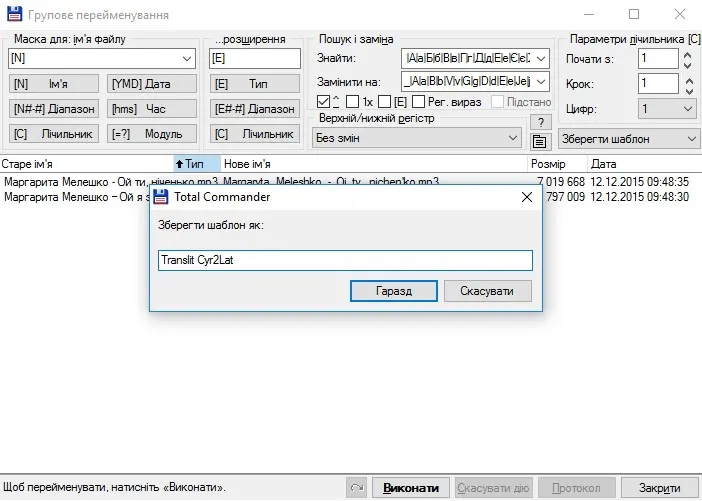Close the Total Commander save dialog
Image resolution: width=702 pixels, height=501 pixels.
tap(527, 197)
